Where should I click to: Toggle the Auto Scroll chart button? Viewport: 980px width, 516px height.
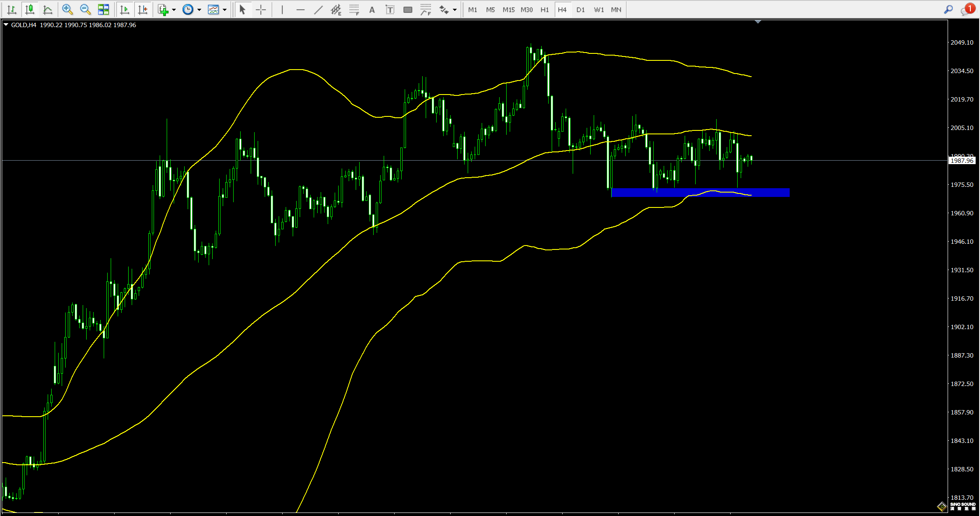125,10
